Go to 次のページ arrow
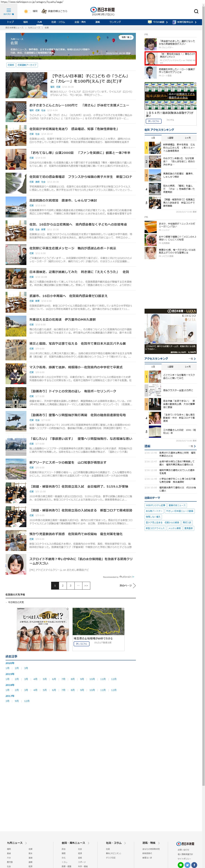This screenshot has height=868, width=205. tap(128, 585)
